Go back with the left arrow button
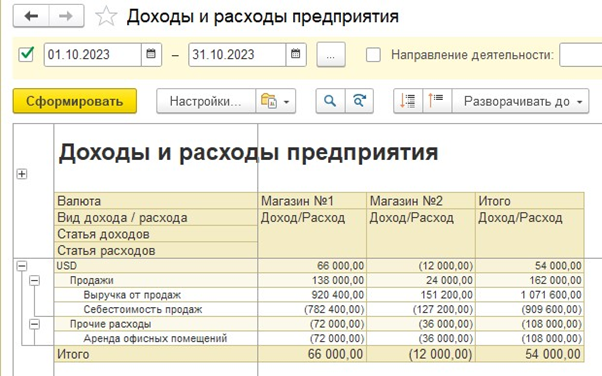The image size is (602, 376). click(x=31, y=16)
